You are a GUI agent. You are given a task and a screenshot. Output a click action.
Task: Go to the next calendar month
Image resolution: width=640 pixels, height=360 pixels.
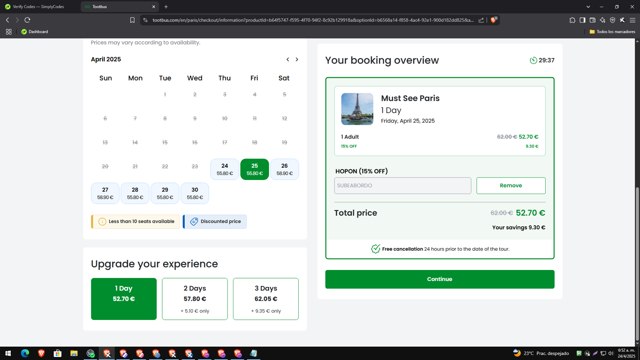click(x=297, y=60)
